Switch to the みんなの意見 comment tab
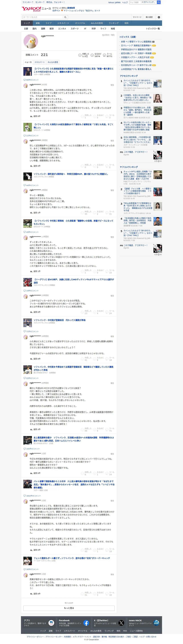The image size is (183, 644). (x=53, y=62)
